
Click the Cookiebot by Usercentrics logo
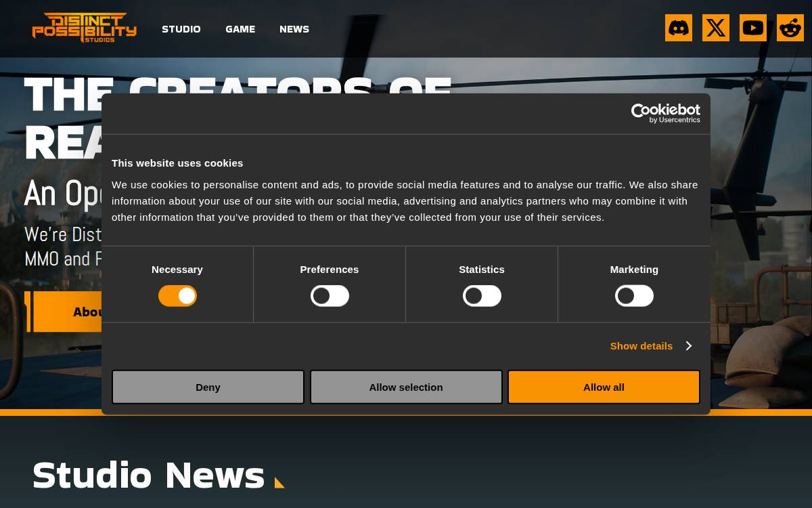(666, 113)
